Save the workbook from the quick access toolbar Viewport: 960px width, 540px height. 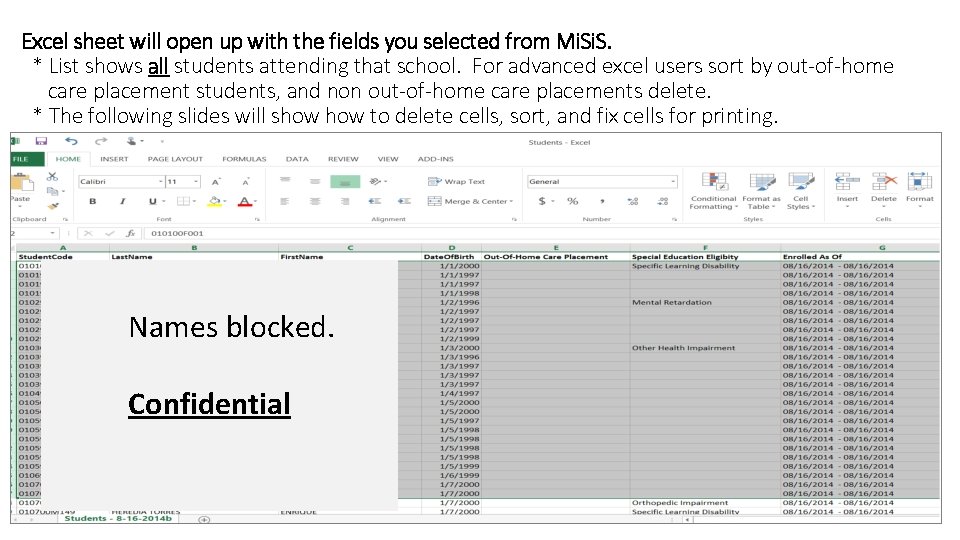click(41, 141)
